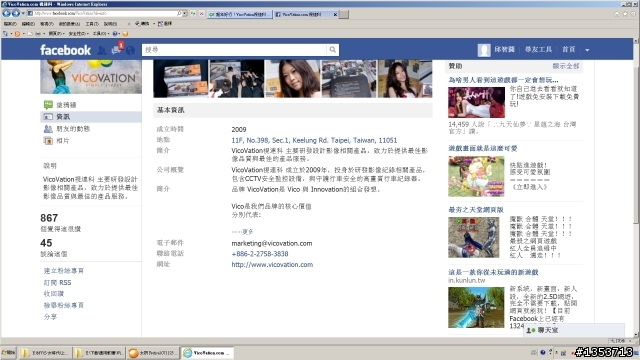Click 訂閱 RSS link in sidebar
Screen dimensions: 640x360
coord(57,282)
